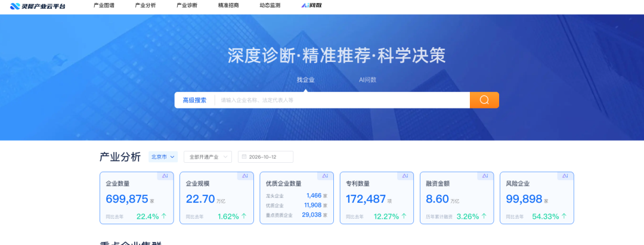644x245 pixels.
Task: Click the AI badge on 企业规模 card
Action: (x=245, y=176)
